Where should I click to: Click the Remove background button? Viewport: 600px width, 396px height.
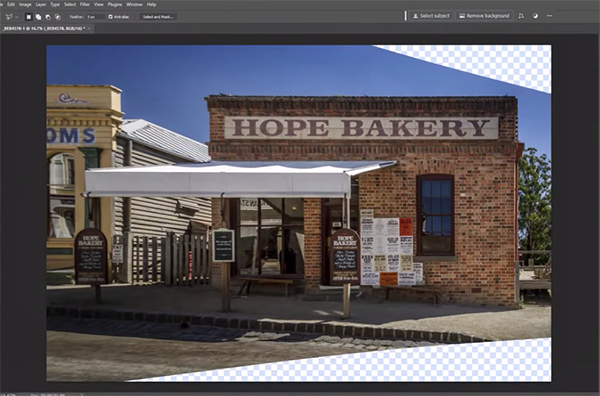tap(484, 16)
